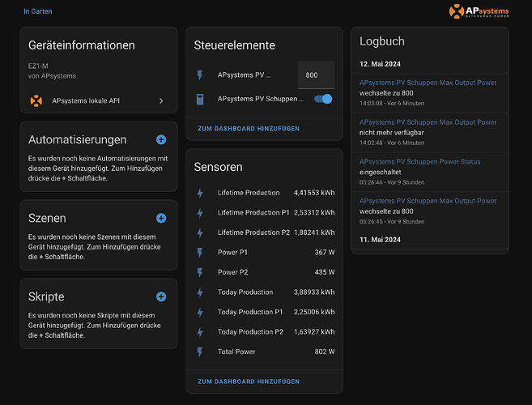Click the APsystems PV Schuppen switch label

click(261, 99)
